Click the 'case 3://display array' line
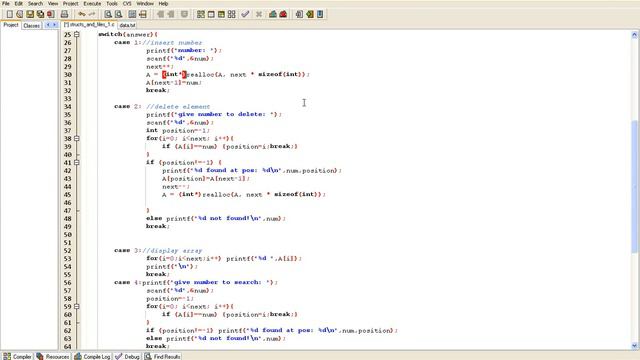This screenshot has width=640, height=360. coord(158,251)
